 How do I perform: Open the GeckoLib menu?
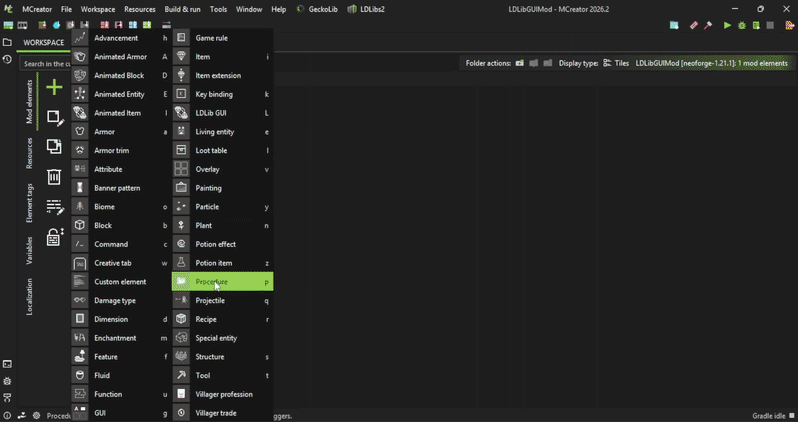coord(317,9)
